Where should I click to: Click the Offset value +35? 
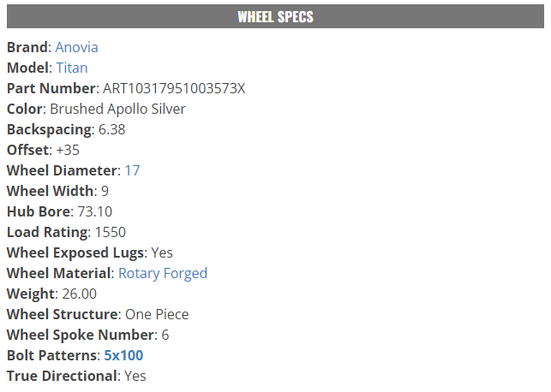point(68,150)
